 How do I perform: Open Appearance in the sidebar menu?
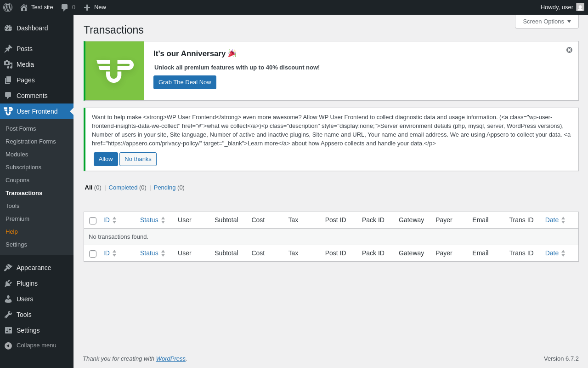(37, 268)
